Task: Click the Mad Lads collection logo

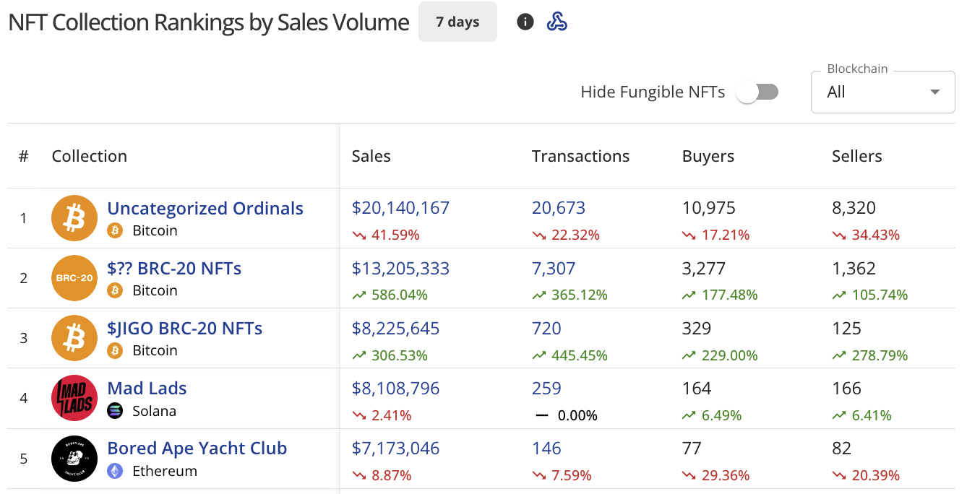Action: 74,398
